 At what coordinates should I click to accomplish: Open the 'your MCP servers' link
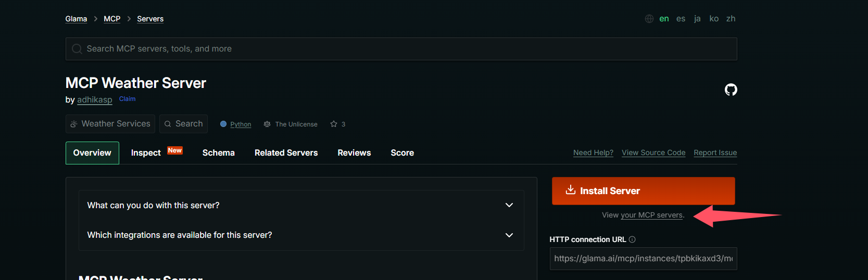[x=651, y=215]
